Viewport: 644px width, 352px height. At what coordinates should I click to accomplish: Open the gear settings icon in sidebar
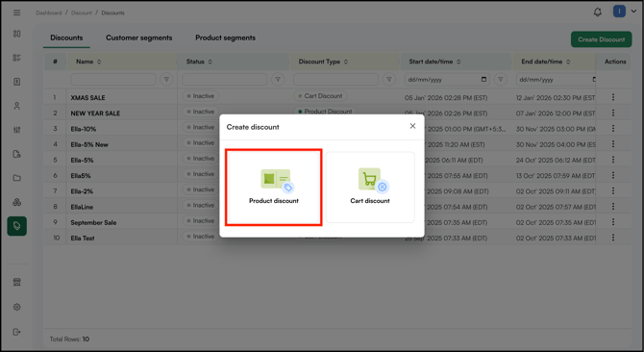coord(17,307)
